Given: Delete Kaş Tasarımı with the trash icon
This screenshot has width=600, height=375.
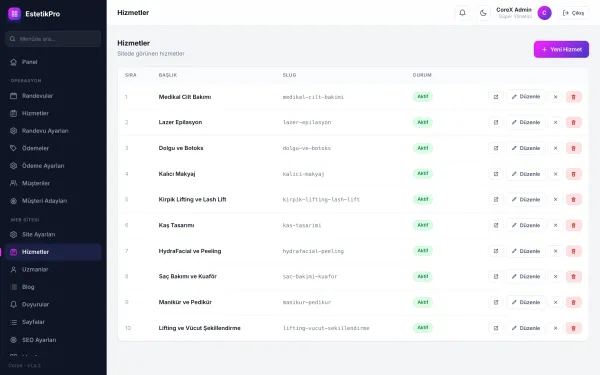Looking at the screenshot, I should click(x=573, y=225).
